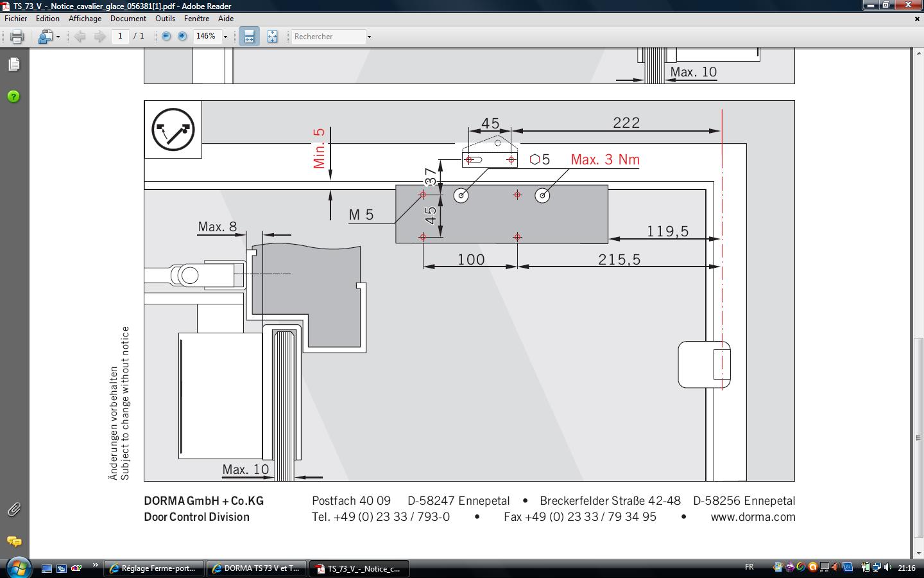Open the Rechercher options dropdown arrow

click(369, 37)
